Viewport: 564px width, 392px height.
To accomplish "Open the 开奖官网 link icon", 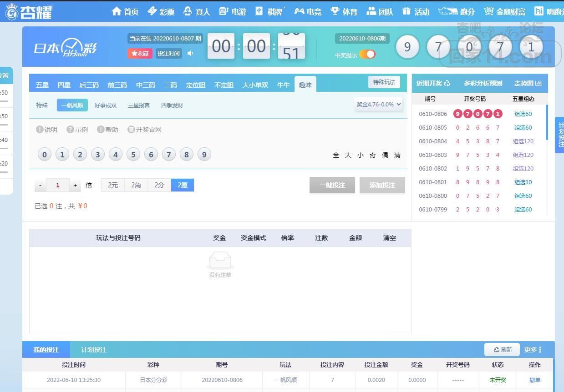I will click(131, 130).
